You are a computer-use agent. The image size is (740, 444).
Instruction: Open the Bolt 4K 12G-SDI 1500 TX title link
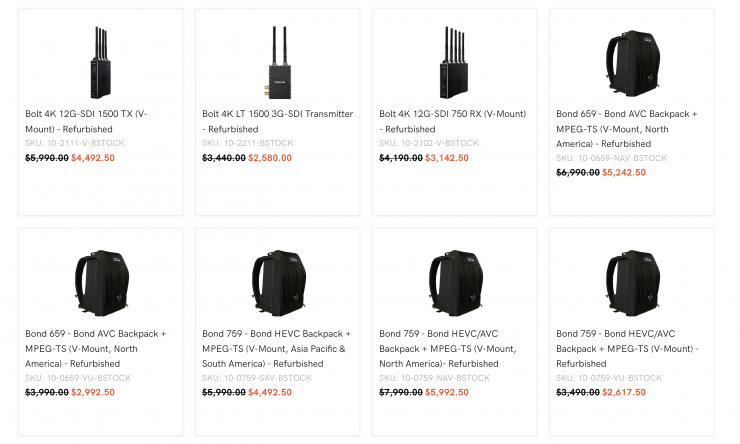pos(86,121)
